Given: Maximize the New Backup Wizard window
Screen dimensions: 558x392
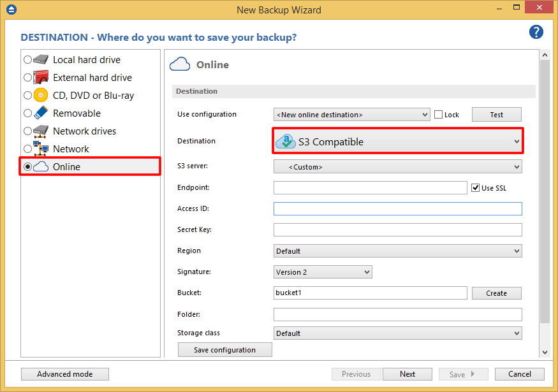Looking at the screenshot, I should [x=517, y=7].
